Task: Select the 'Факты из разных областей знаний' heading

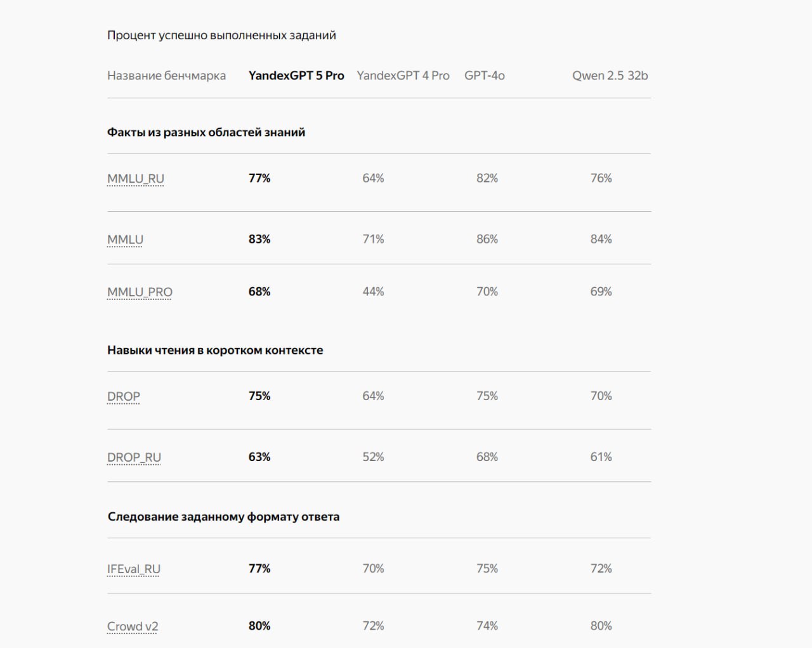Action: pyautogui.click(x=206, y=133)
